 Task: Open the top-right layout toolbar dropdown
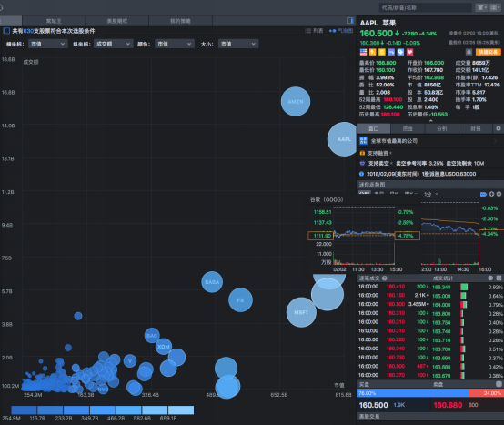[x=494, y=7]
